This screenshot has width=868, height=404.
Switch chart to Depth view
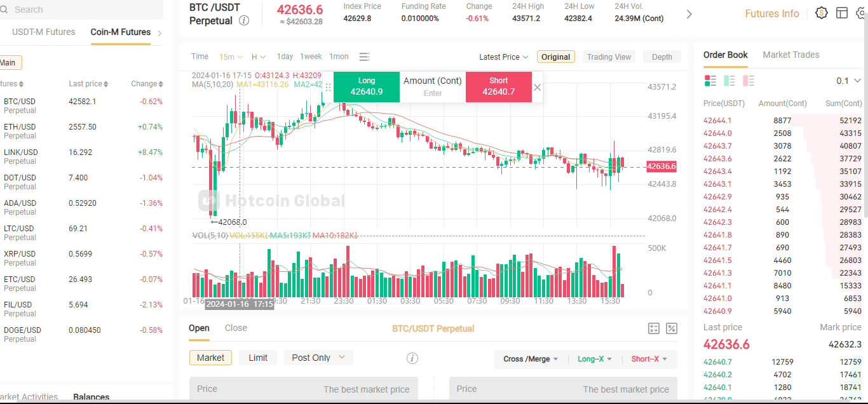[661, 57]
